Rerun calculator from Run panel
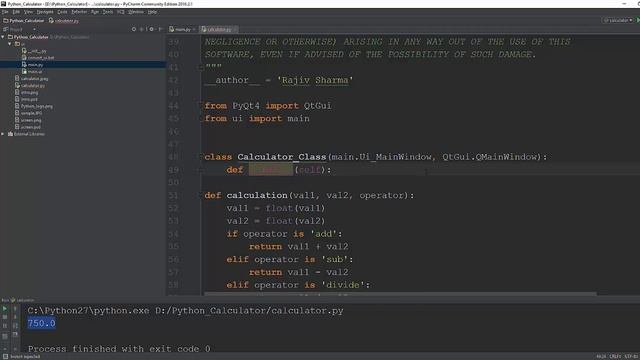The width and height of the screenshot is (640, 360). (5, 309)
